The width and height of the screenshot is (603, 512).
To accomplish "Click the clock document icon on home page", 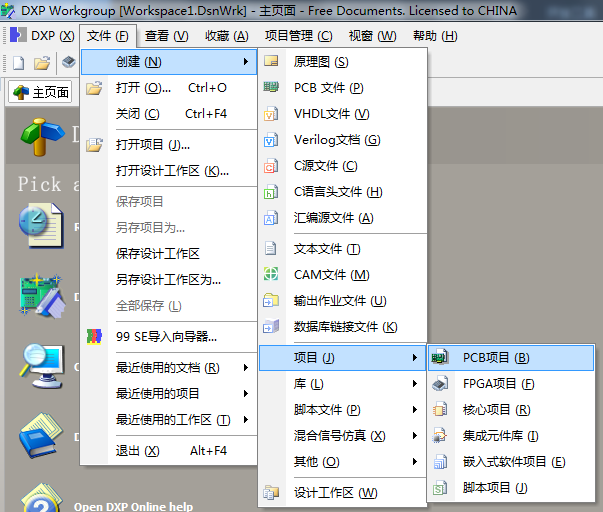I will [x=41, y=226].
